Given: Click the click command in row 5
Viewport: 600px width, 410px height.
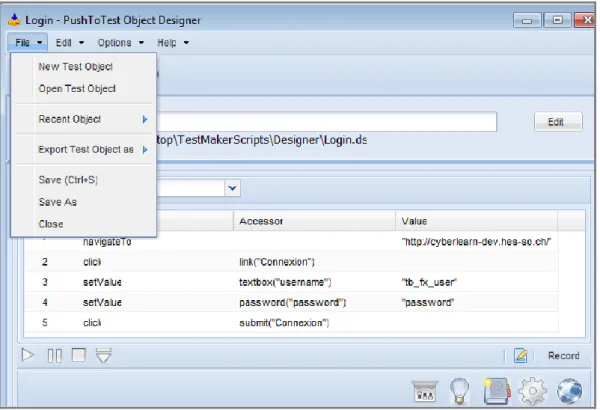Looking at the screenshot, I should 92,323.
